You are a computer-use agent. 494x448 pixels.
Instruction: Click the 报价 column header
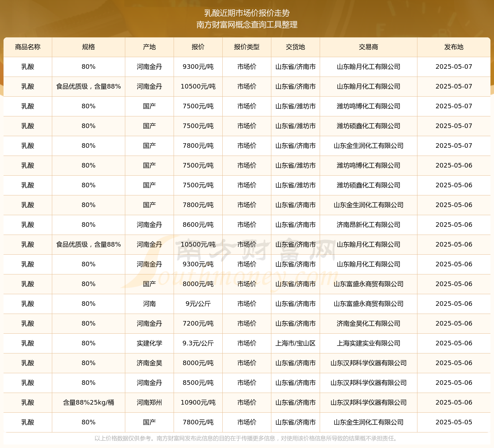pyautogui.click(x=198, y=47)
